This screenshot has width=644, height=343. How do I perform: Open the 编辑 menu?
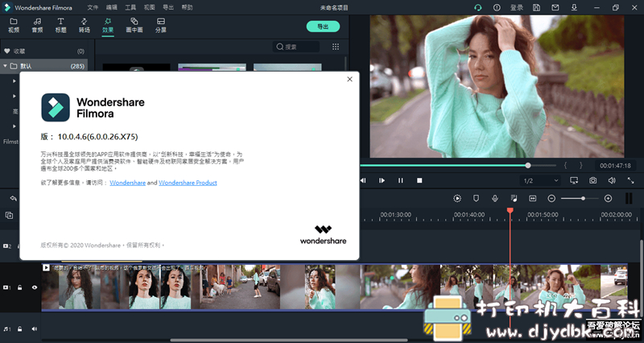pos(112,7)
